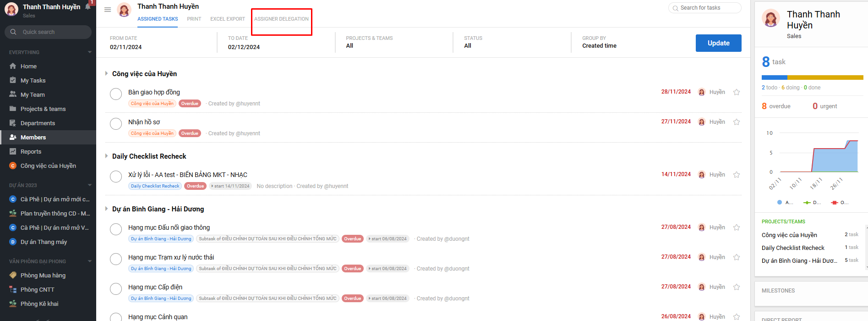Open the Projects & Teams filter
Screen dimensions: 868x321
coord(394,42)
